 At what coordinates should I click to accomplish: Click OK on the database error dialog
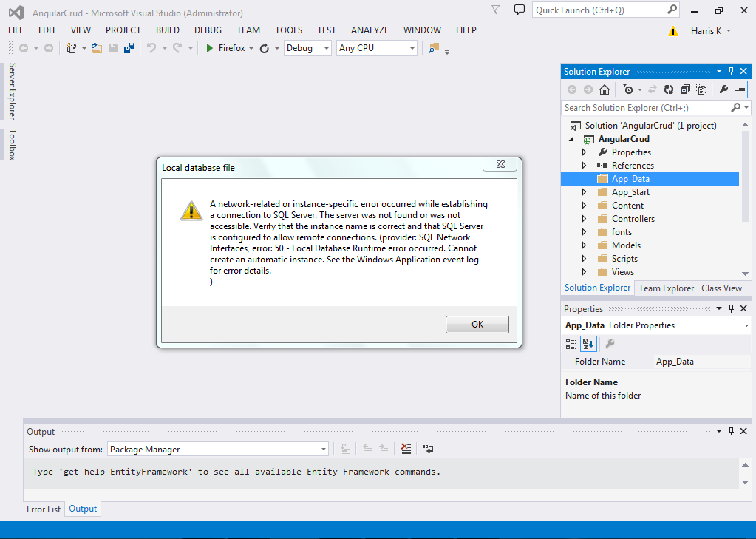[477, 324]
